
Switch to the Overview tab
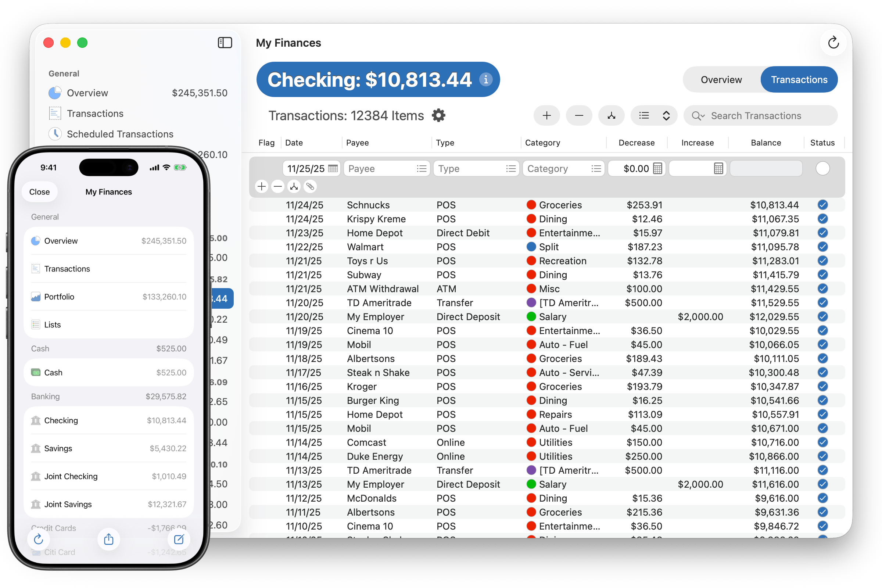pyautogui.click(x=721, y=80)
